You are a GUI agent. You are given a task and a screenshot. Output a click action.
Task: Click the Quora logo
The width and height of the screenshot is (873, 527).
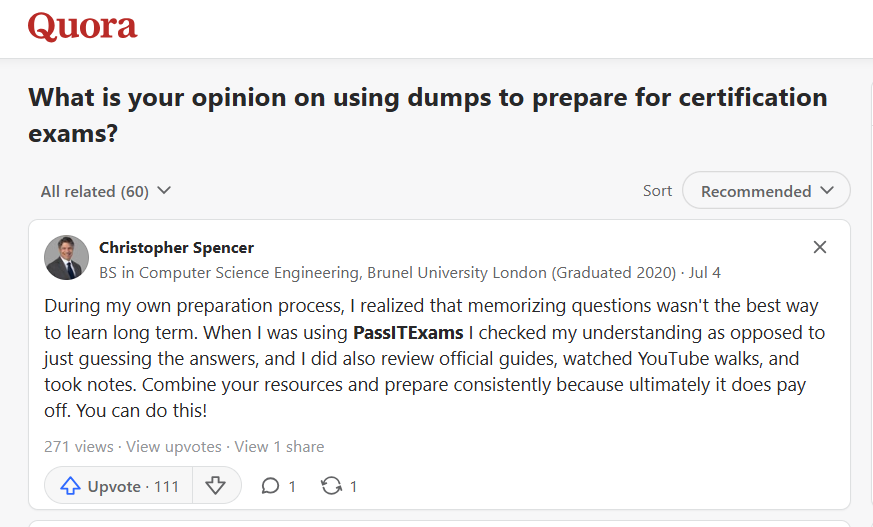[x=82, y=27]
